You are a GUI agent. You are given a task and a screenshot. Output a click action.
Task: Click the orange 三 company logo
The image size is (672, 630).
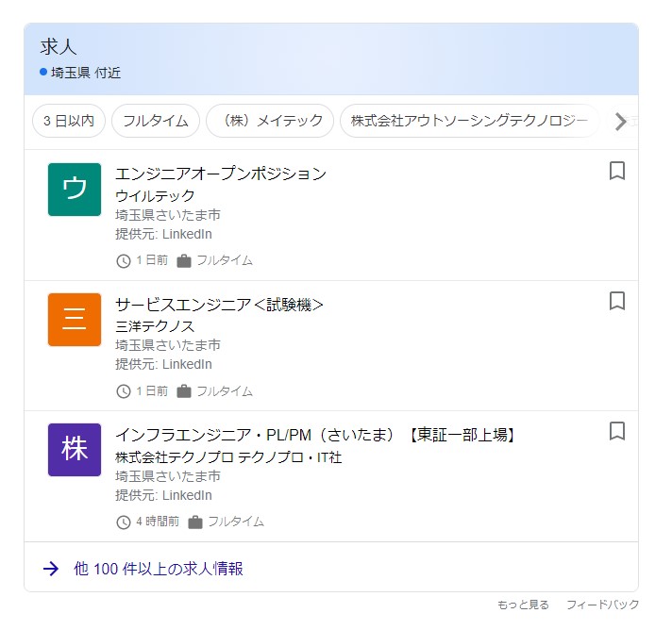tap(75, 320)
